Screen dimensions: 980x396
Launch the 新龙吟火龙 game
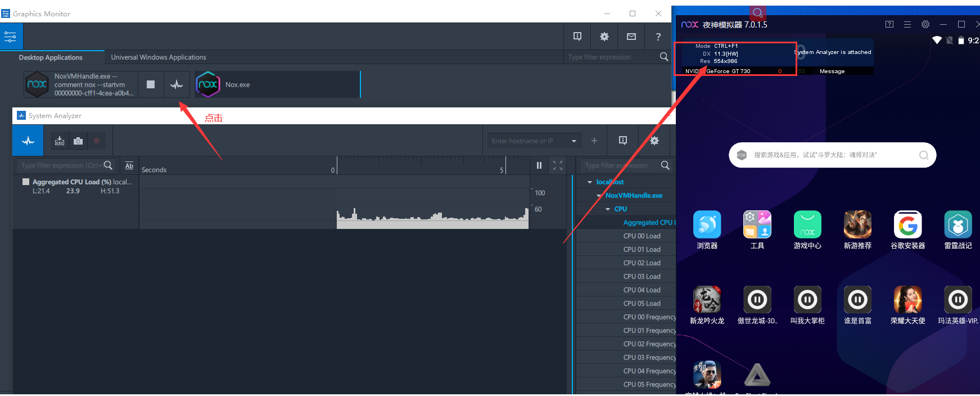(x=707, y=300)
